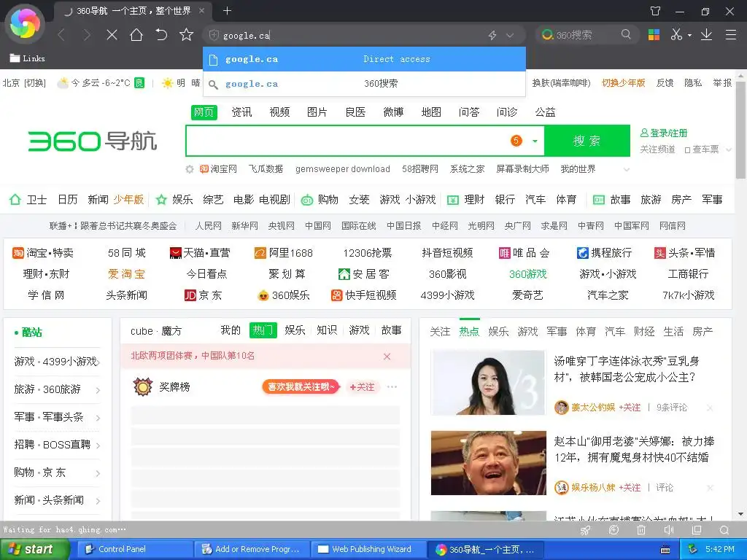Switch to the 资讯 search tab
Image resolution: width=747 pixels, height=560 pixels.
241,112
